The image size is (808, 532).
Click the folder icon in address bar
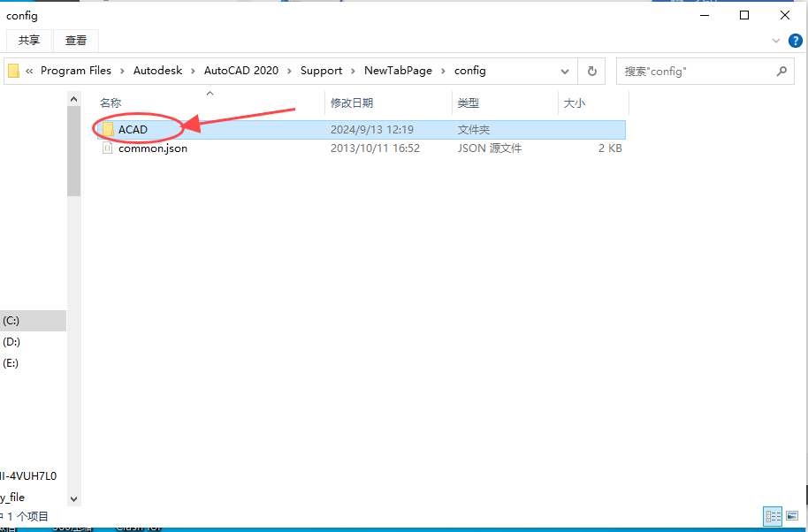pyautogui.click(x=14, y=71)
